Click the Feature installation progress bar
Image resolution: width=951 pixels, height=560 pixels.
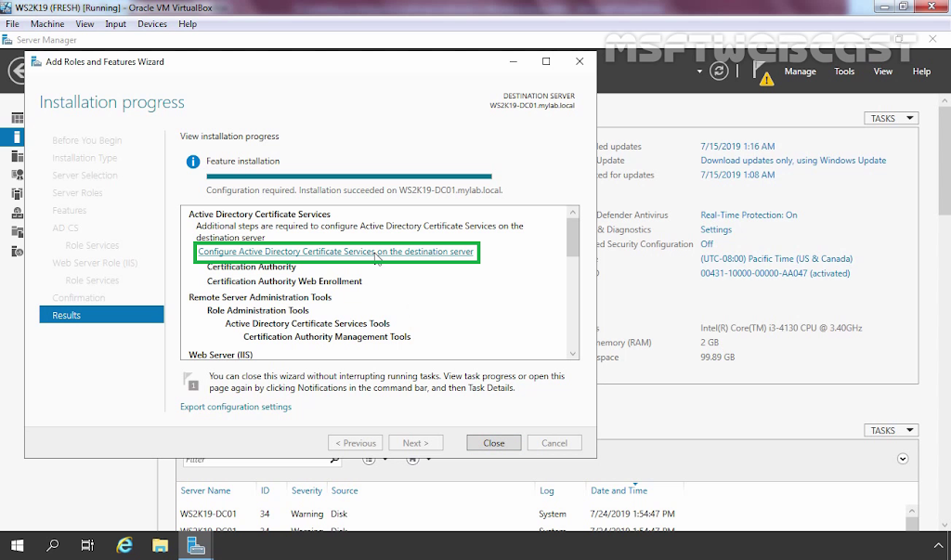349,176
